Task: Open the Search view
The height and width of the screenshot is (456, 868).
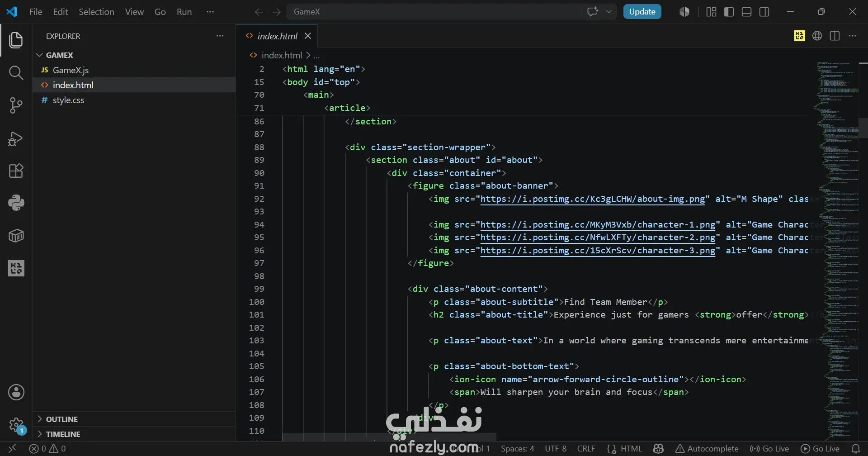Action: [x=16, y=72]
